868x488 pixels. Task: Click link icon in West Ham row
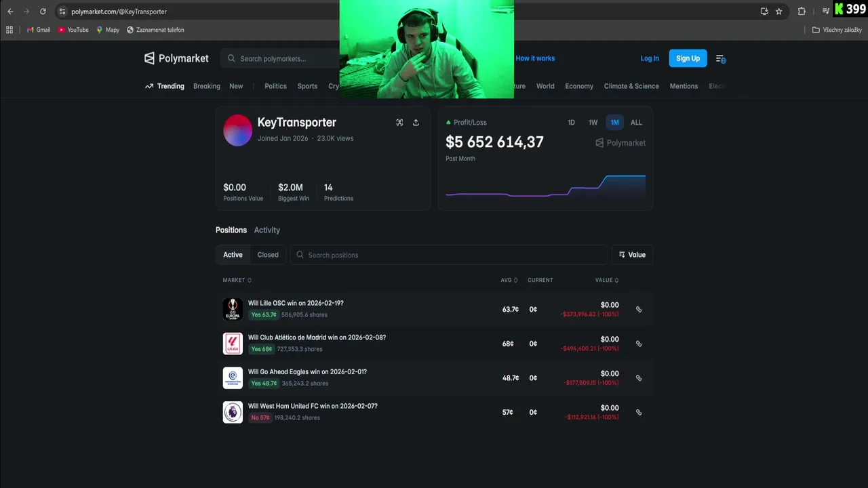(x=638, y=412)
